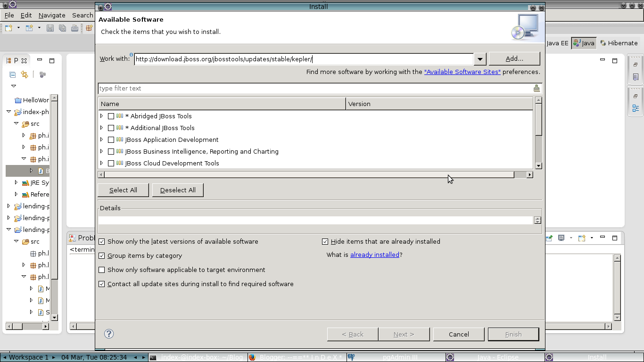
Task: Check JBoss Application Development checkbox
Action: (x=111, y=140)
